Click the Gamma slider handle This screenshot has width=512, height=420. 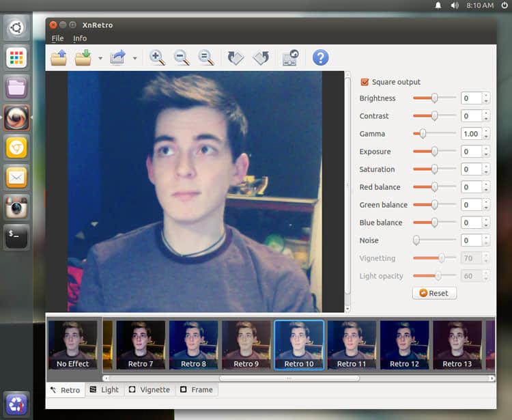[423, 134]
